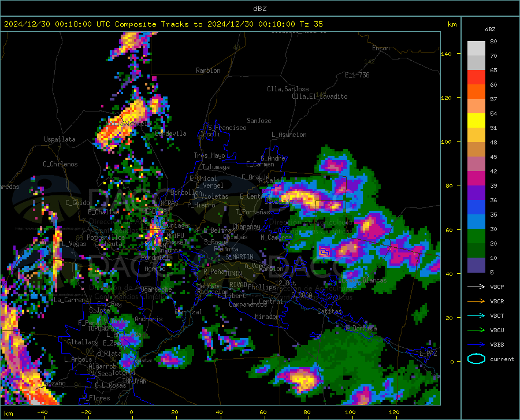Screen dimensions: 520x420
Task: Click the 'VBCU' legend label
Action: 497,330
